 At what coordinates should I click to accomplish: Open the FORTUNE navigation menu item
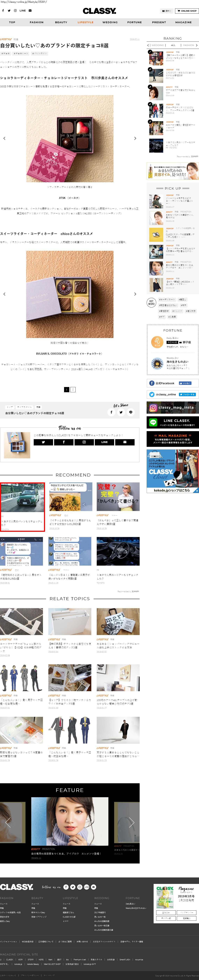(134, 22)
